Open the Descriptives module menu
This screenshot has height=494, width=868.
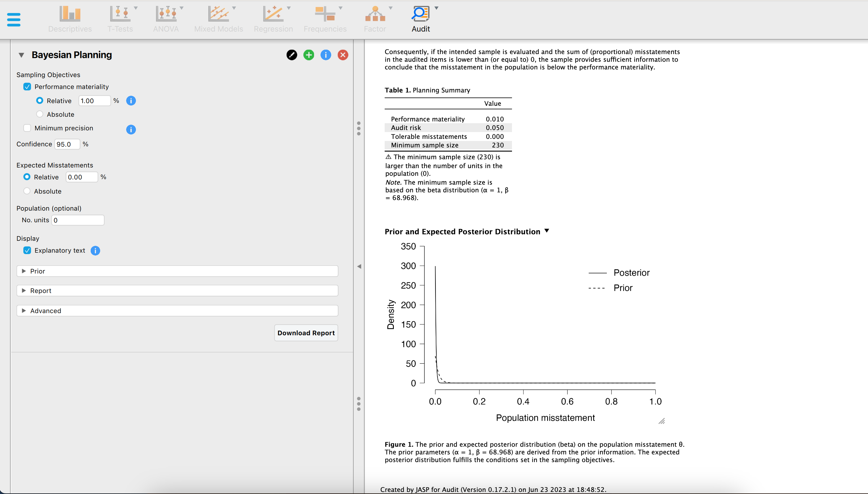(x=70, y=19)
